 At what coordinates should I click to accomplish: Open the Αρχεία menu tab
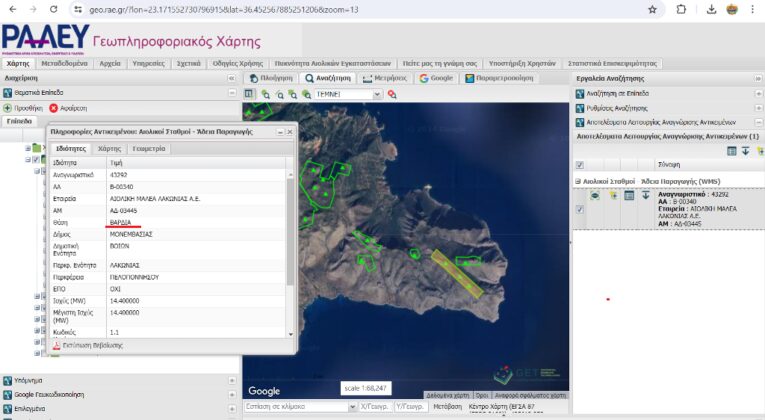(x=110, y=63)
